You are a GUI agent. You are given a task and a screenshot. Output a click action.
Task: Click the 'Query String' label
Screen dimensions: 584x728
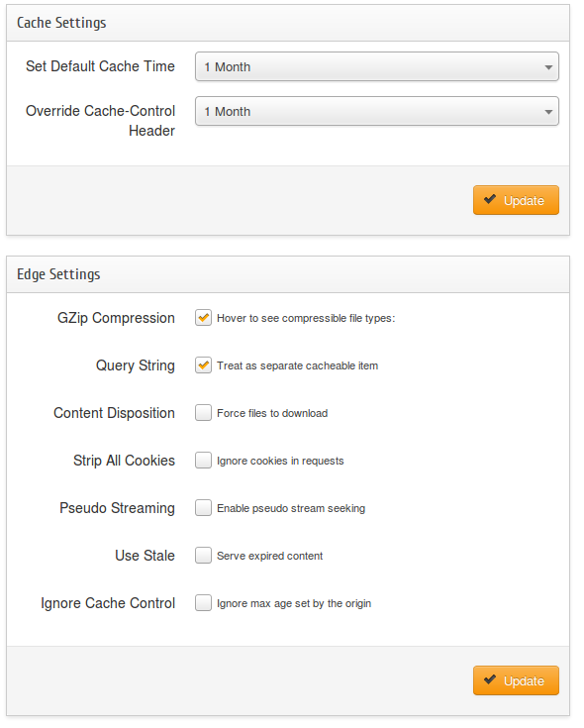(x=136, y=365)
